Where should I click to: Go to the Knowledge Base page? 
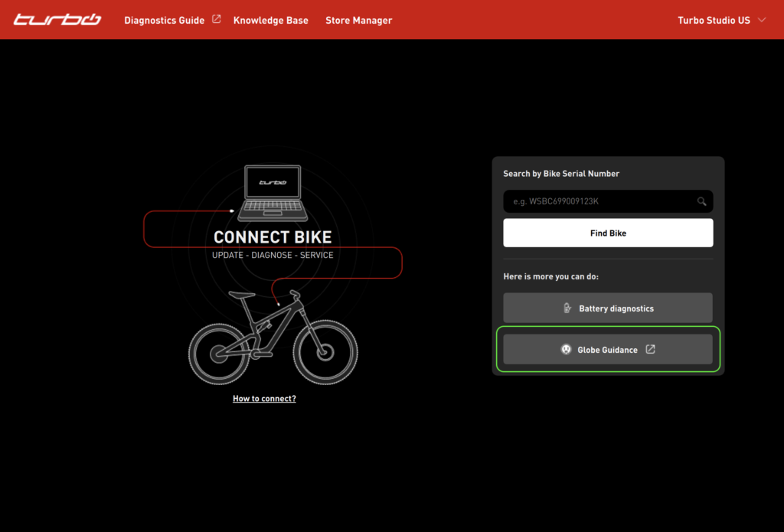270,21
